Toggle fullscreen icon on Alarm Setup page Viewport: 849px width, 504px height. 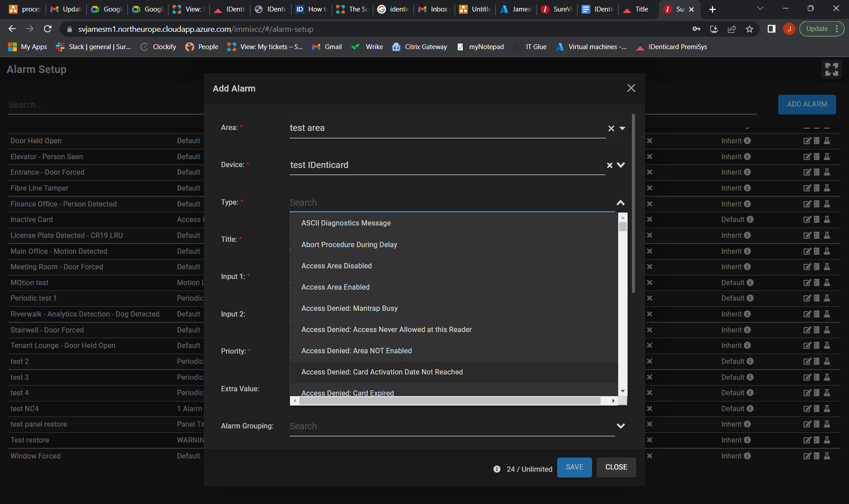(x=831, y=69)
